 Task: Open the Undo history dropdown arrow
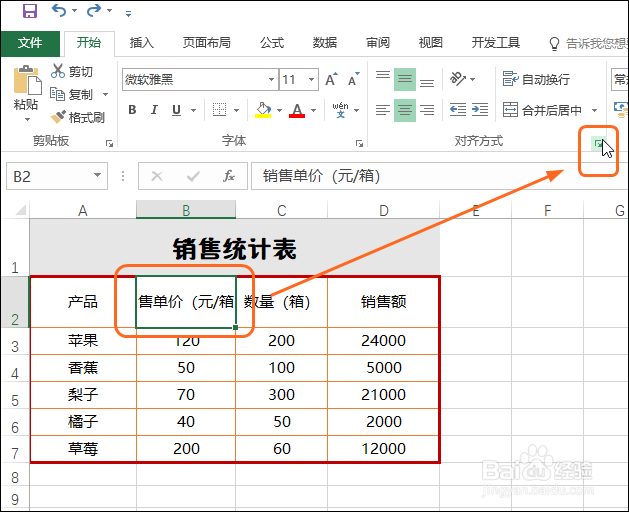tap(75, 11)
